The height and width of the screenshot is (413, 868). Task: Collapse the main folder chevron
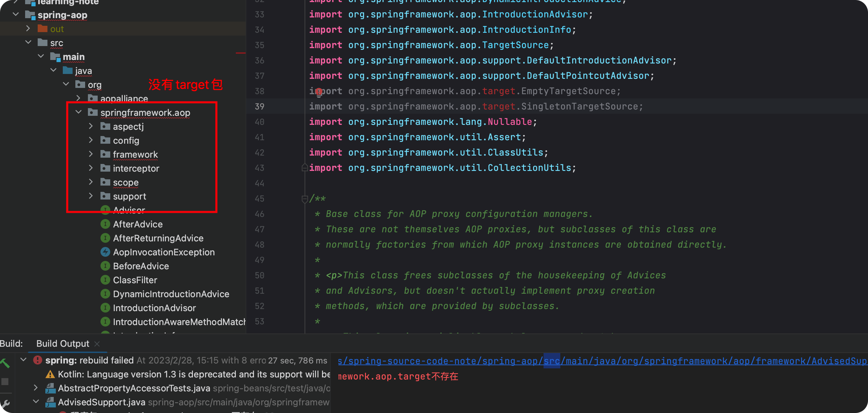click(41, 56)
